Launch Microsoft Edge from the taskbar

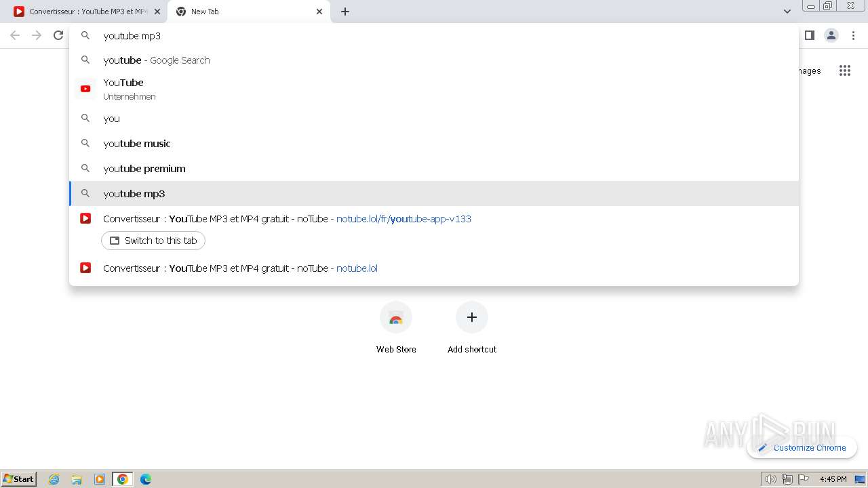146,479
